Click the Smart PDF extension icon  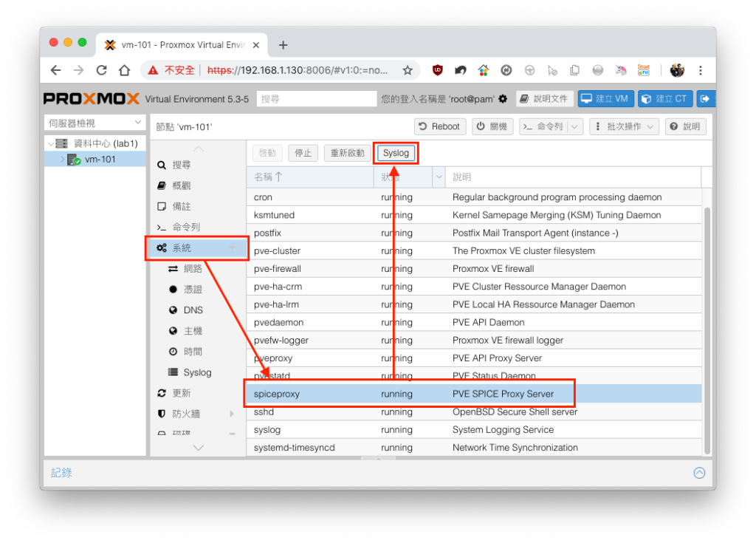[x=644, y=70]
